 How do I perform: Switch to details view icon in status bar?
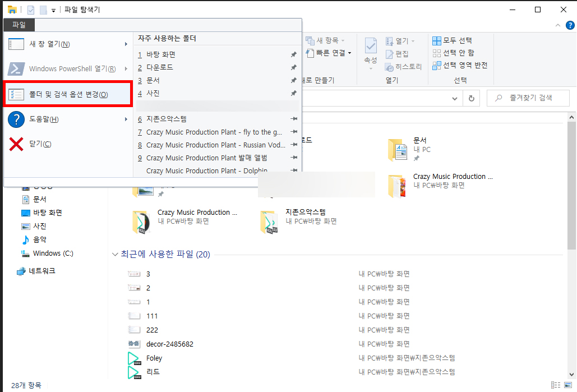coord(556,385)
